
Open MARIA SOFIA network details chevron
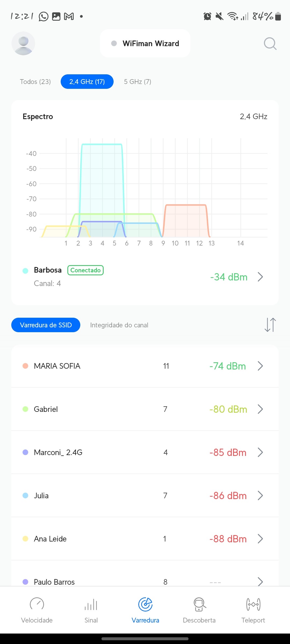click(x=260, y=366)
